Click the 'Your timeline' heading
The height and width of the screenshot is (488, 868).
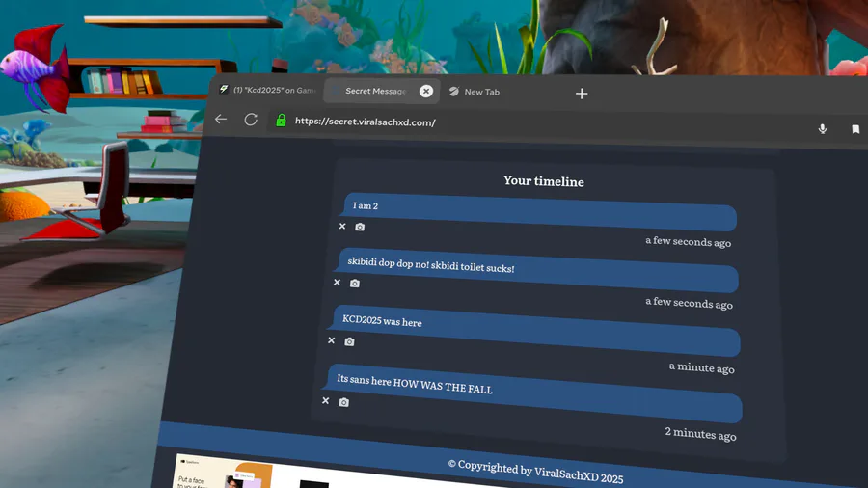click(544, 181)
